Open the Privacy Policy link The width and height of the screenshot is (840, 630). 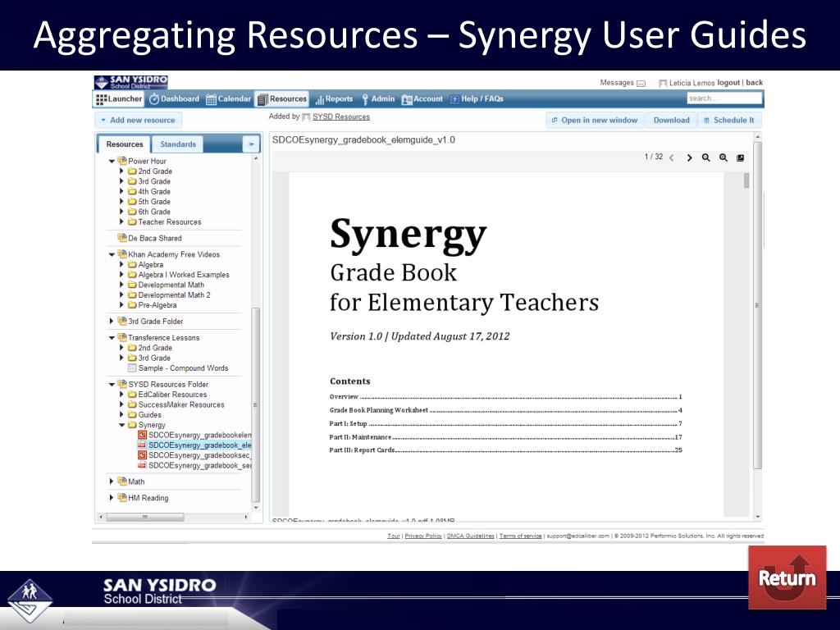click(423, 536)
